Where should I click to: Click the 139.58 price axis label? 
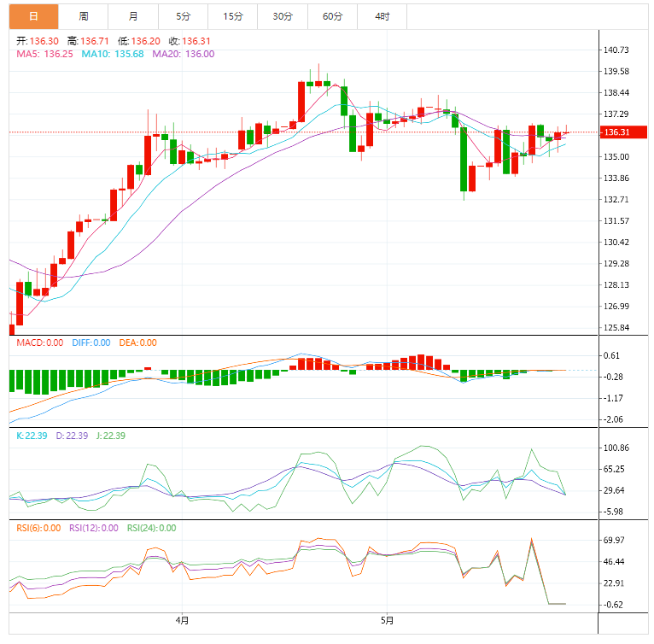(616, 72)
